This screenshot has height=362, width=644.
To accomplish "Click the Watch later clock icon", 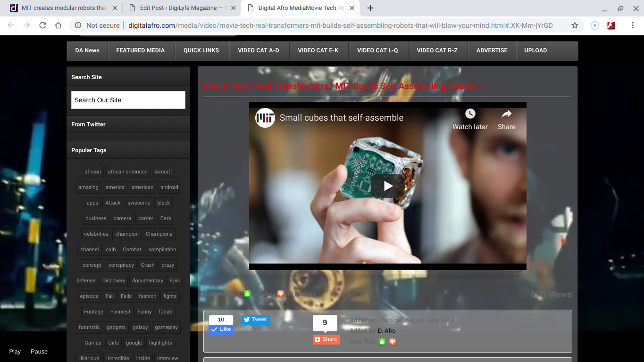I will (x=470, y=114).
